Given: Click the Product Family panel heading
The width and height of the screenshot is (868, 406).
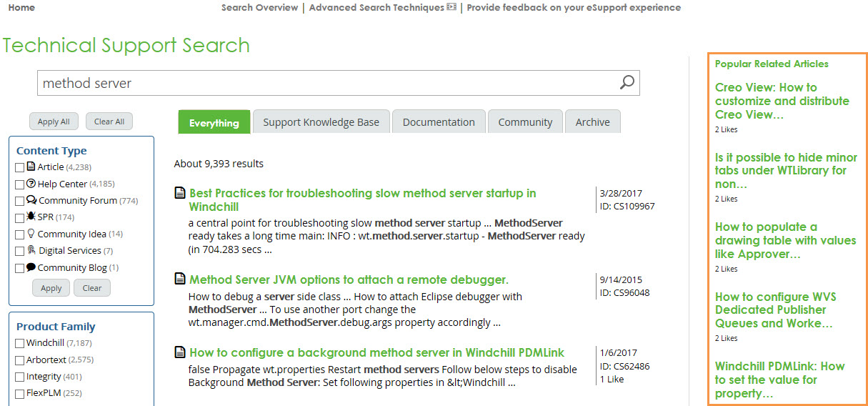Looking at the screenshot, I should 56,327.
